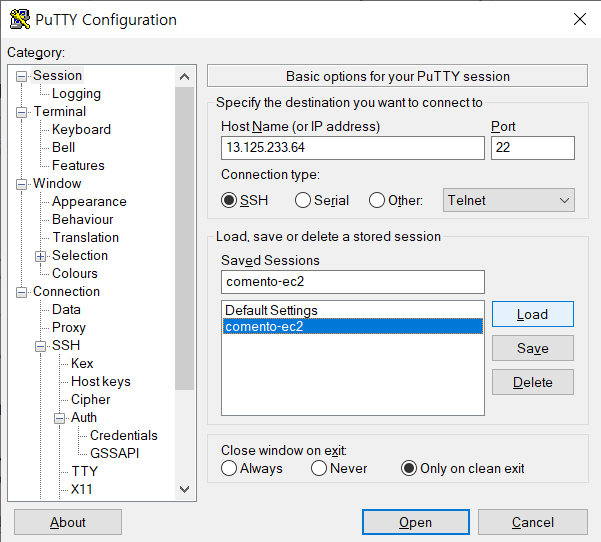Click the Load session button
Viewport: 601px width, 542px height.
click(533, 314)
